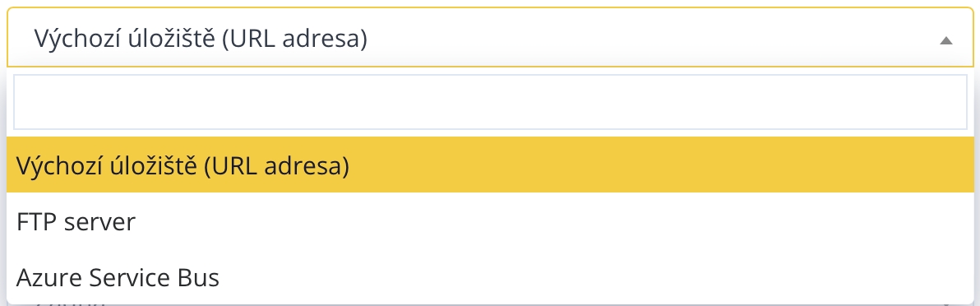Choose the second entry, FTP server
This screenshot has height=306, width=980.
click(x=490, y=221)
